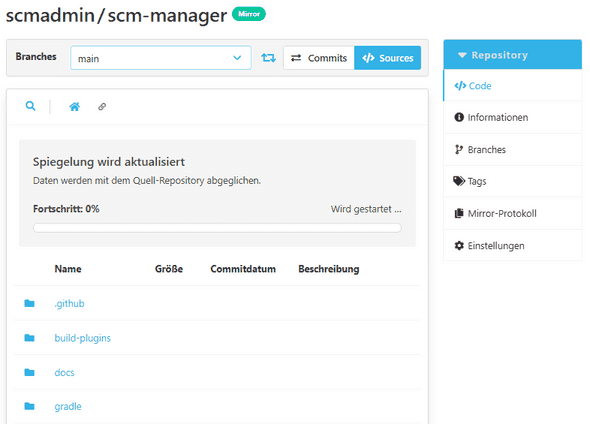Viewport: 590px width, 424px height.
Task: Click the Größe column header
Action: 169,269
